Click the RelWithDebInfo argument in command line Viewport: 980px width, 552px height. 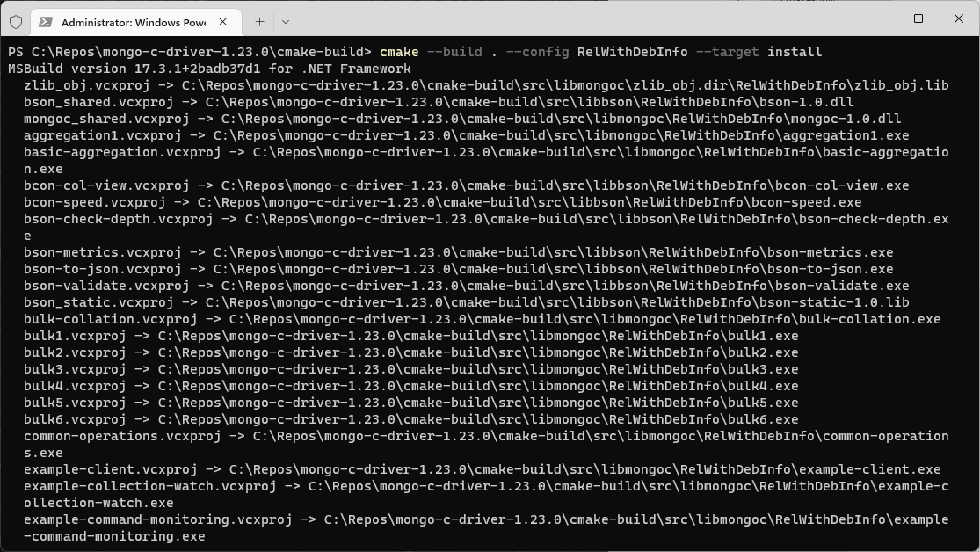(x=632, y=52)
